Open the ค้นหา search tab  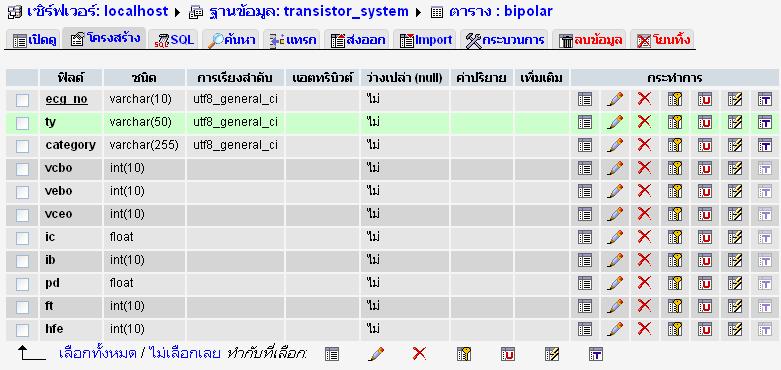232,40
